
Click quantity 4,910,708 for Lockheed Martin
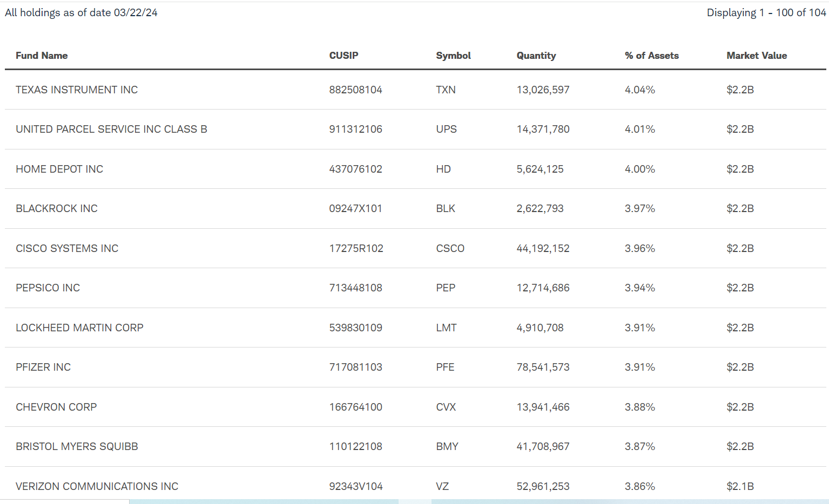coord(540,328)
